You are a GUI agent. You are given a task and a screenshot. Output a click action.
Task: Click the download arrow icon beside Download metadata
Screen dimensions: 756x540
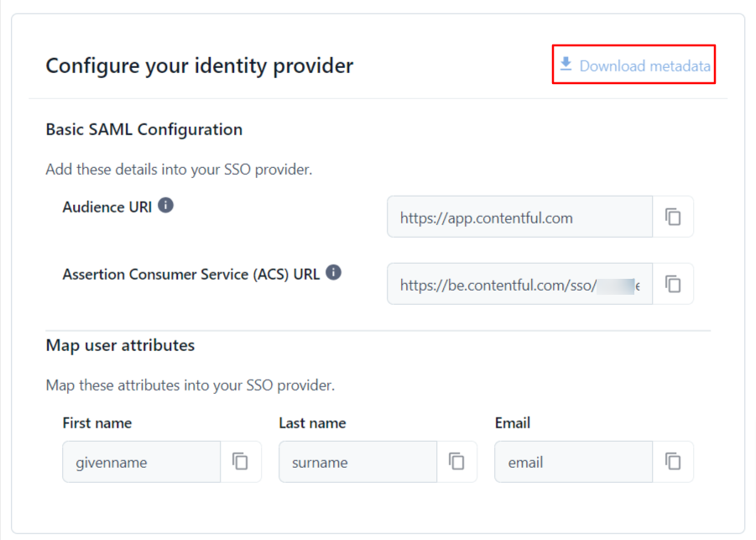566,64
